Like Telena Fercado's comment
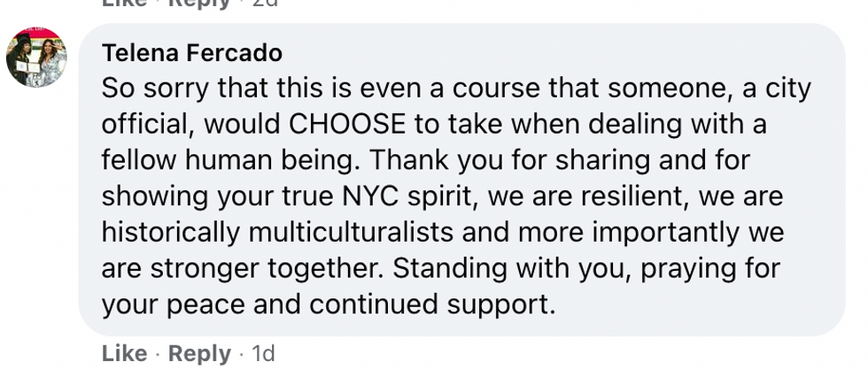The height and width of the screenshot is (370, 868). click(x=125, y=354)
